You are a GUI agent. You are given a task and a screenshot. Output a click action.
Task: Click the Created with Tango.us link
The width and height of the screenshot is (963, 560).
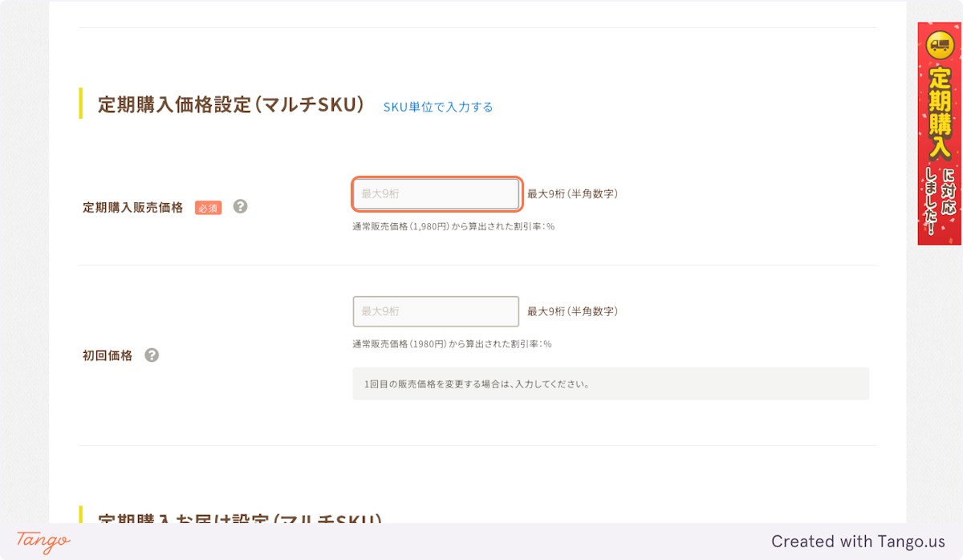(x=859, y=542)
